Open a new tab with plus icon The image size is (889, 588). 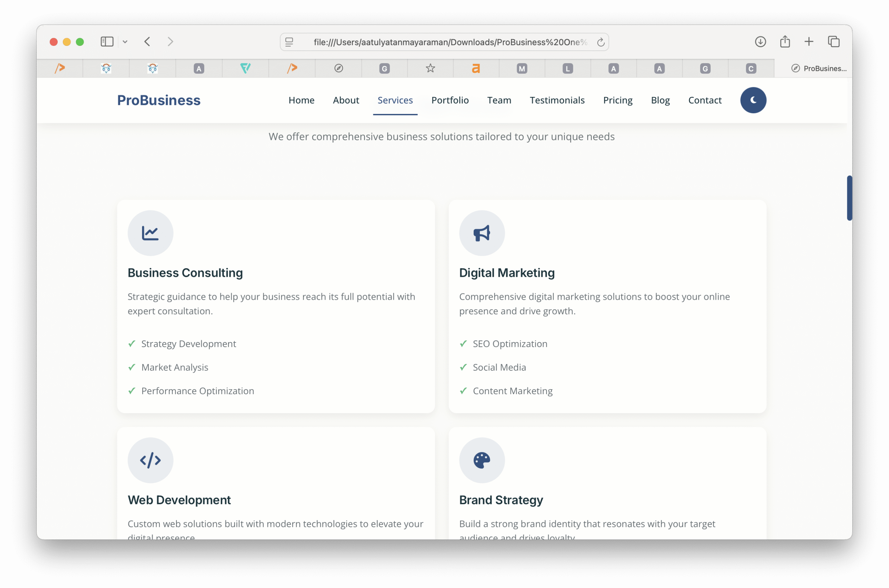pyautogui.click(x=809, y=42)
